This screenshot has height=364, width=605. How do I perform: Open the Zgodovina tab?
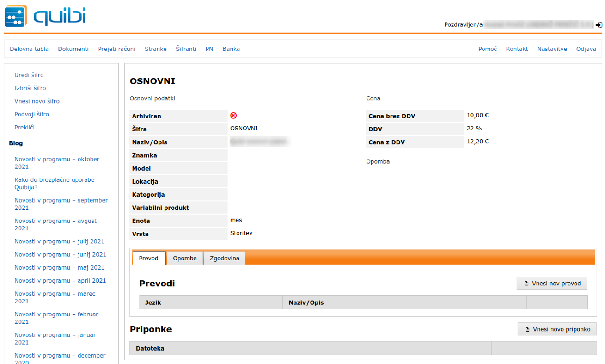click(224, 258)
